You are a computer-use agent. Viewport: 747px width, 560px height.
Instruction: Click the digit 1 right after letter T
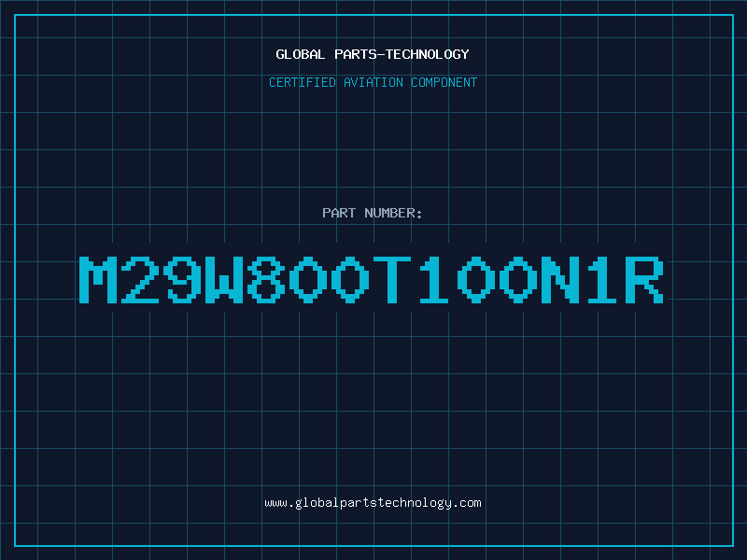pos(434,279)
